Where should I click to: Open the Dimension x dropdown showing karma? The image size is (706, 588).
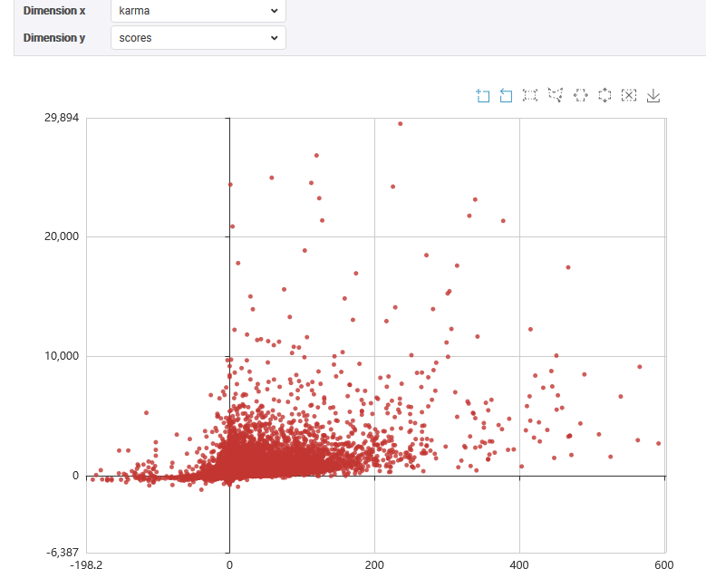198,11
